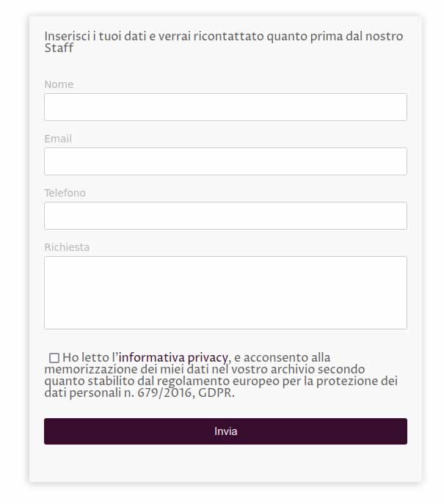Place cursor in Richiesta text area

225,293
